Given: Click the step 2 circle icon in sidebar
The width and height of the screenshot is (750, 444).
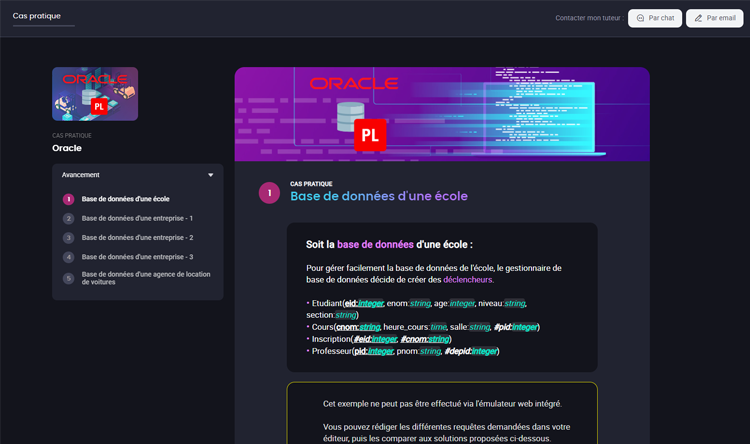Looking at the screenshot, I should [x=68, y=218].
